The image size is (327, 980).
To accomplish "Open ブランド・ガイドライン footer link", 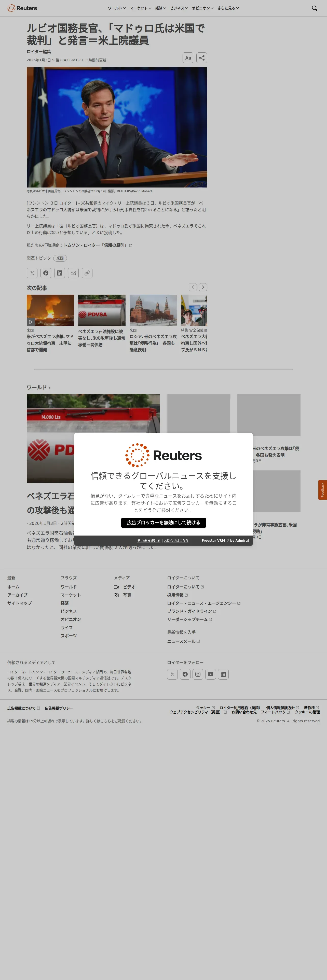I will tap(192, 611).
